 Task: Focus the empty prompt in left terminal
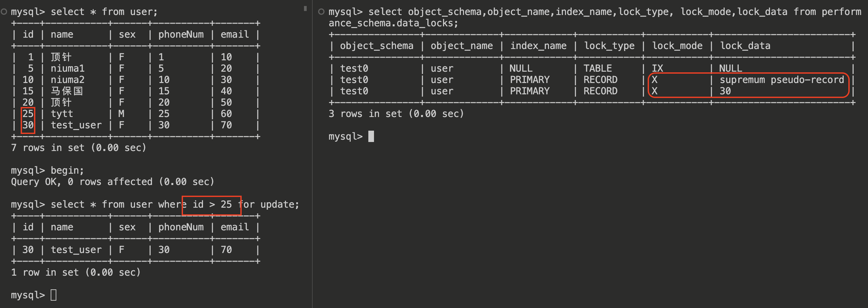[x=54, y=295]
